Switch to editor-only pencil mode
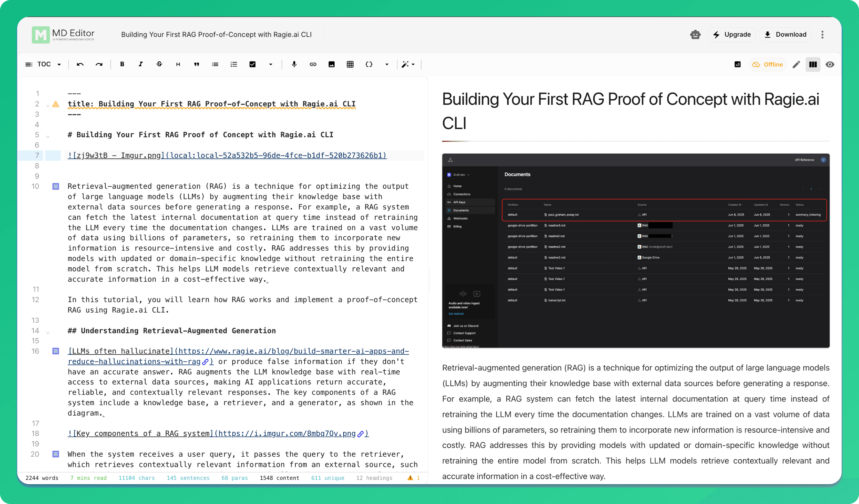The width and height of the screenshot is (859, 504). coord(796,64)
